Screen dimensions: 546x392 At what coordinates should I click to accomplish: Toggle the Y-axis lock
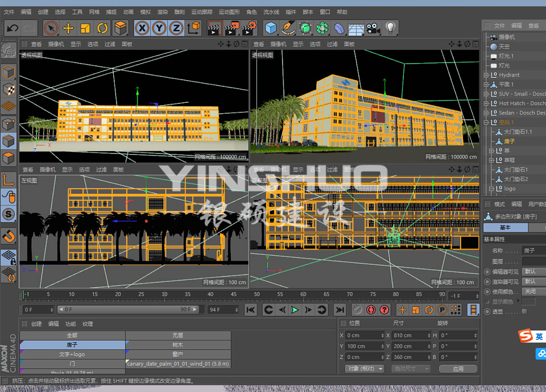[159, 28]
